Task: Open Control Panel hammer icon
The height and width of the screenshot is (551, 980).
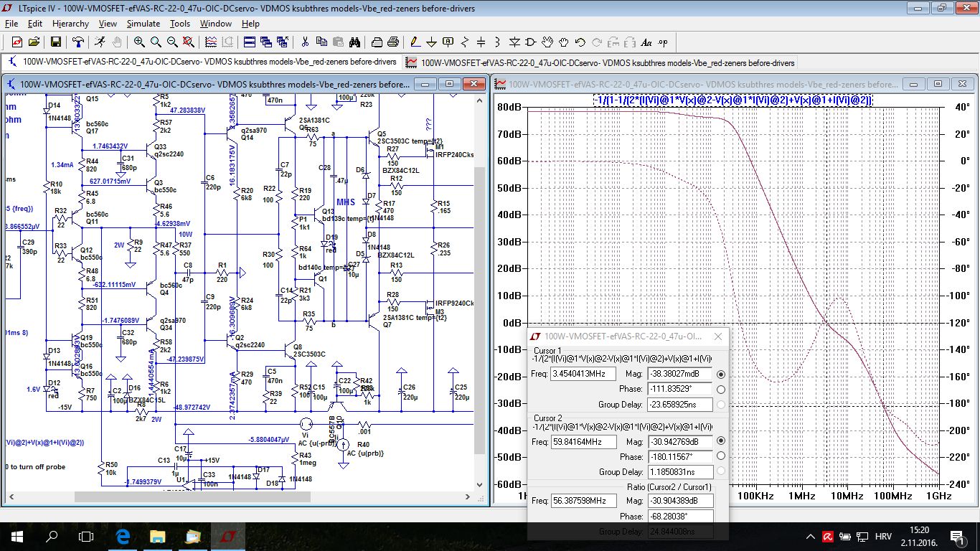Action: [x=77, y=42]
